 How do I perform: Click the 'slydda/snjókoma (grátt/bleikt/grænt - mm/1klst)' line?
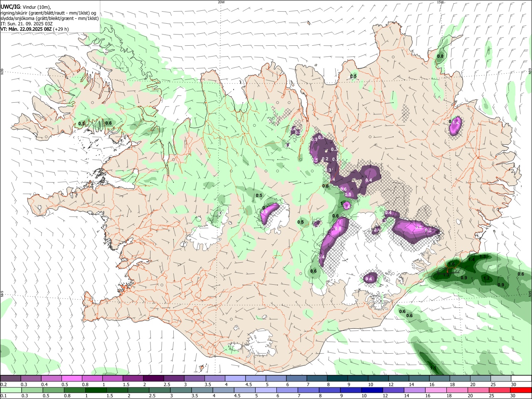click(x=49, y=18)
